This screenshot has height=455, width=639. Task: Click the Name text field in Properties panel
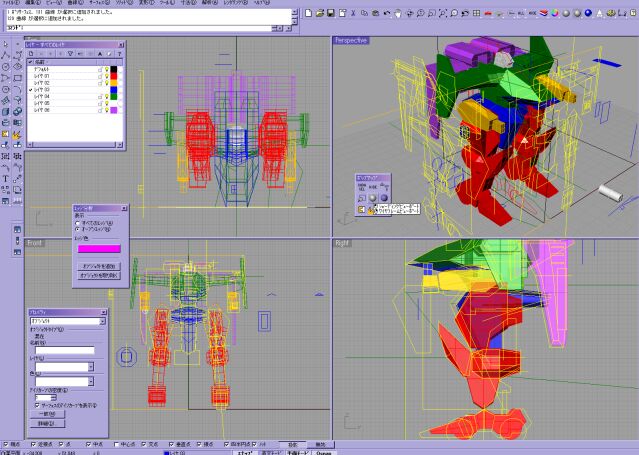(x=65, y=350)
